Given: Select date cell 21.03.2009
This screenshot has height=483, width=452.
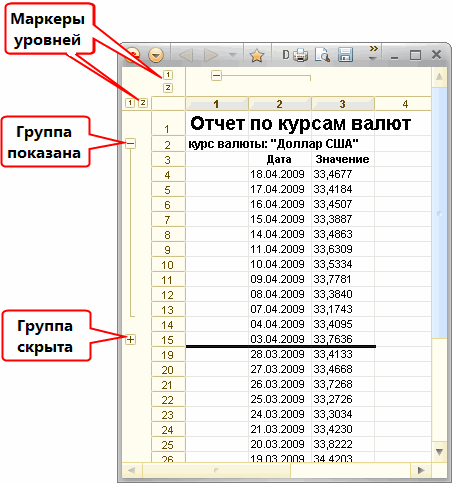Looking at the screenshot, I should tap(280, 429).
